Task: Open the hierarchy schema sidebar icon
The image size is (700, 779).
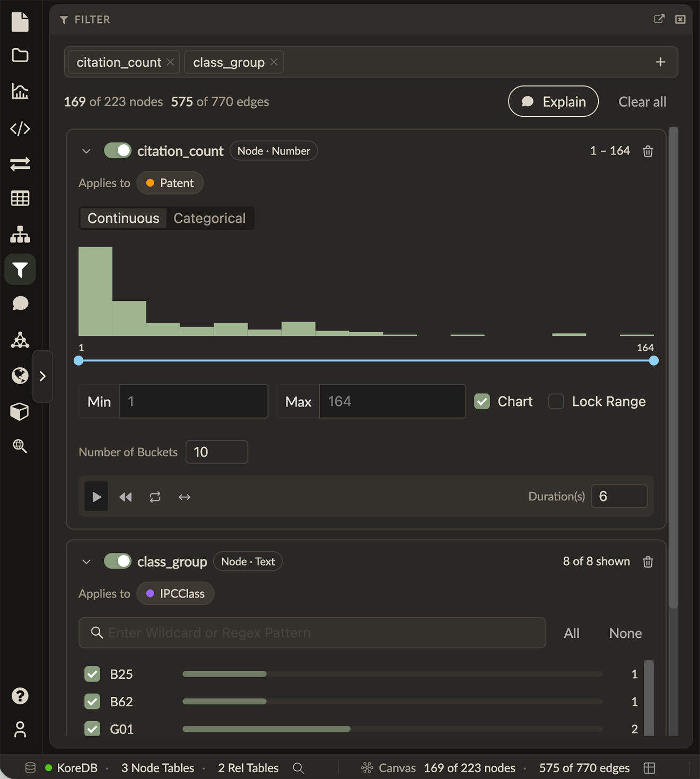Action: click(20, 234)
